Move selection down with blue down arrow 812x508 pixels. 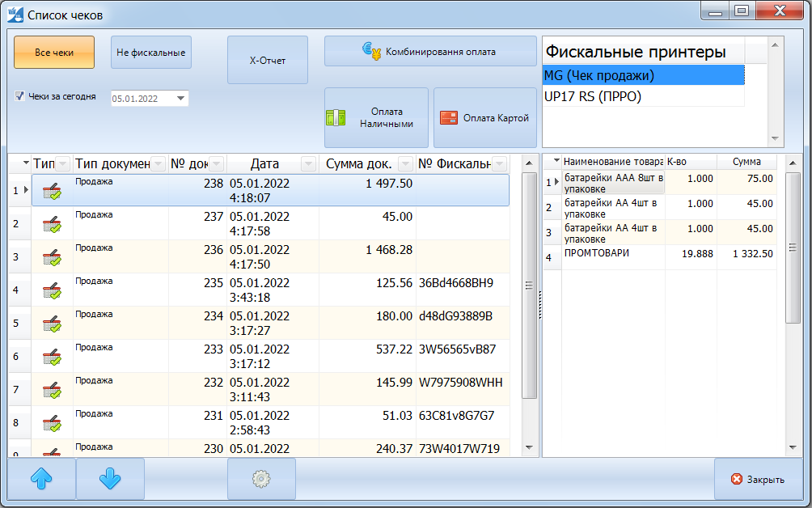(x=110, y=479)
